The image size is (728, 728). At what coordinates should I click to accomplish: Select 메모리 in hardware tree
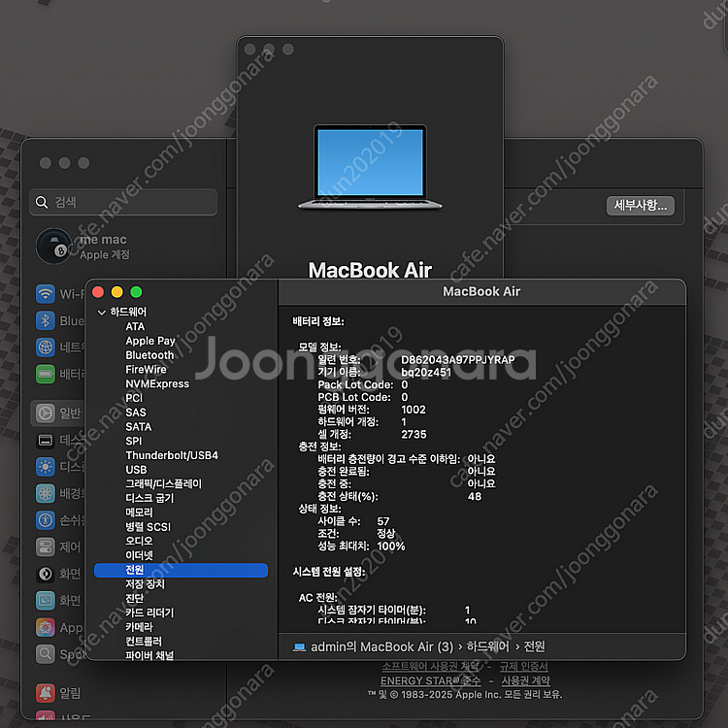click(x=139, y=513)
